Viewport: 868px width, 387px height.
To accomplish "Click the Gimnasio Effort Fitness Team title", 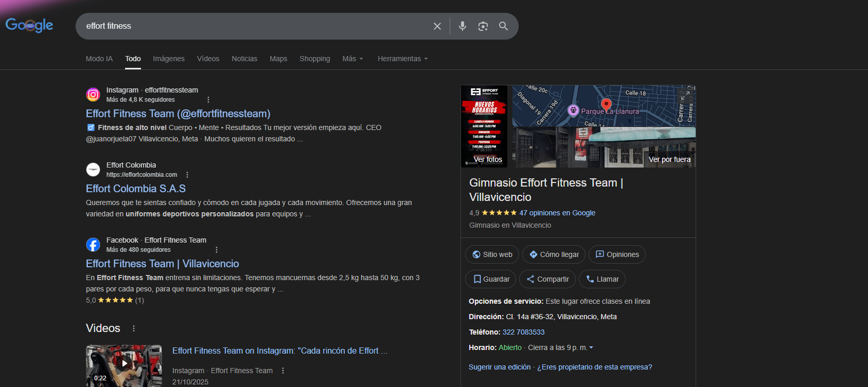I will point(546,190).
